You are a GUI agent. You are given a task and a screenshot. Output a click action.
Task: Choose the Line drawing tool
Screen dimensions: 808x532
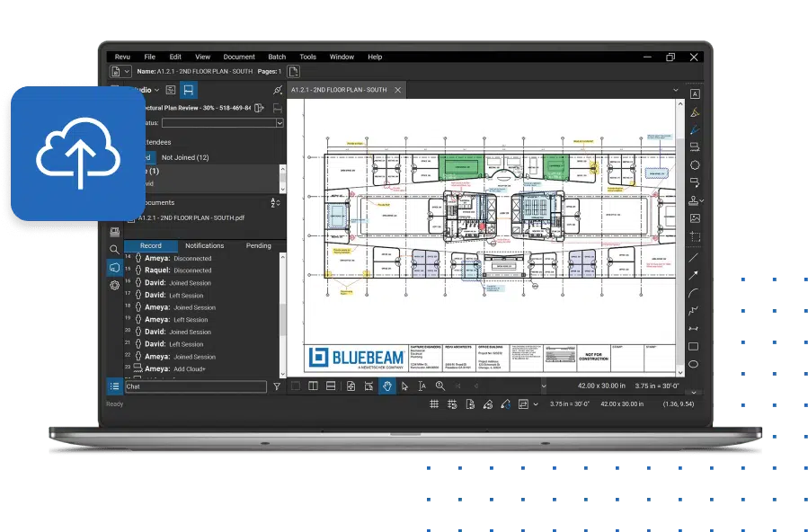694,258
